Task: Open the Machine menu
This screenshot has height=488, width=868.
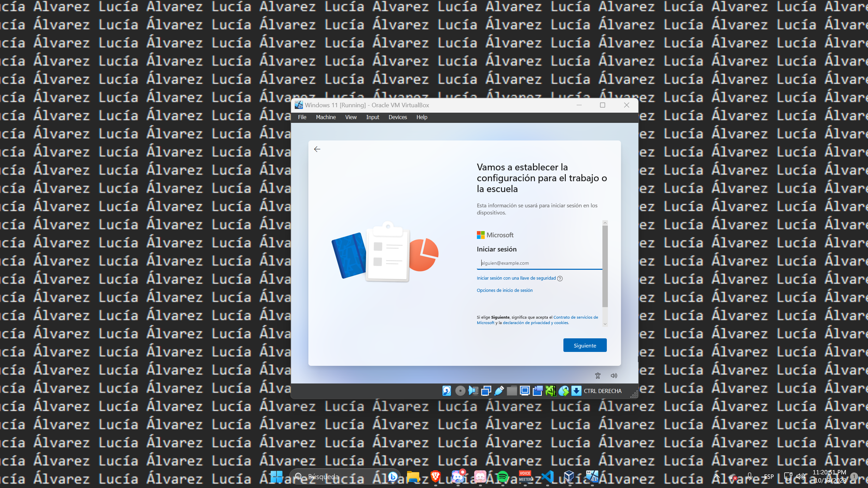Action: [x=326, y=117]
